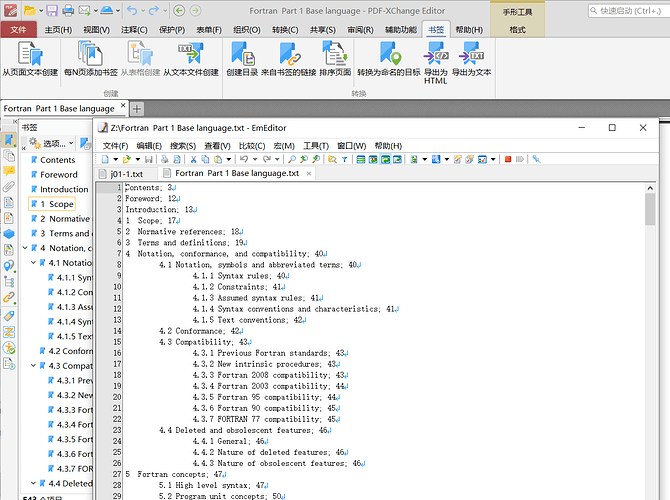
Task: Open the Comments pane icon in left sidebar
Action: [x=9, y=171]
